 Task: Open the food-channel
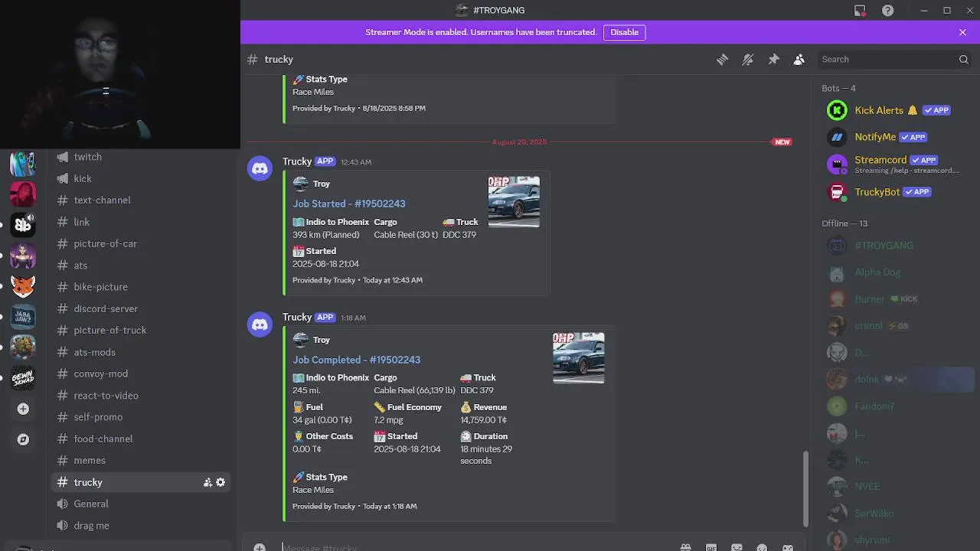pyautogui.click(x=140, y=439)
